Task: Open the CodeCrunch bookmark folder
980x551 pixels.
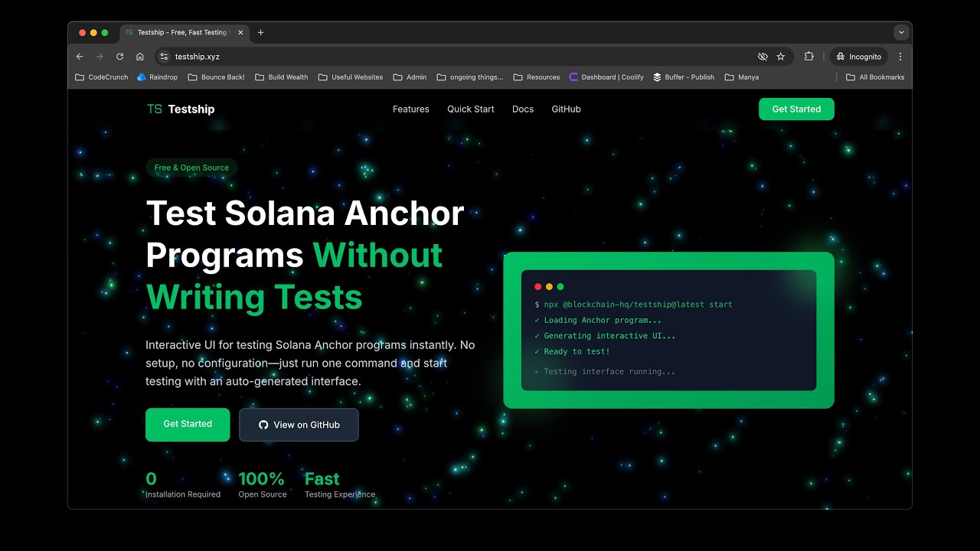Action: point(102,77)
